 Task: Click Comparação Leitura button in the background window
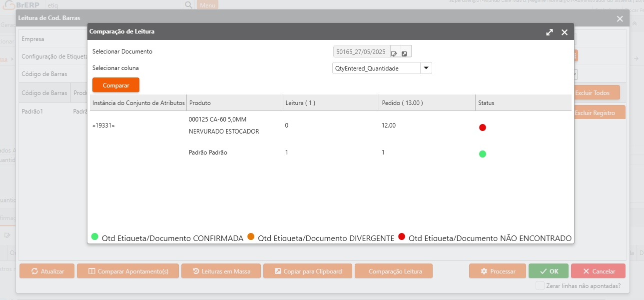(394, 271)
